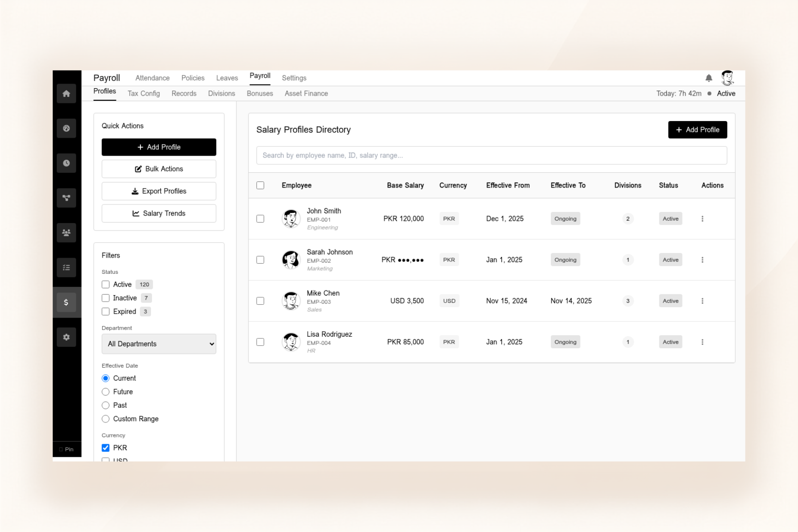Screen dimensions: 798x532
Task: Open the Tax Config sub-tab
Action: click(144, 94)
